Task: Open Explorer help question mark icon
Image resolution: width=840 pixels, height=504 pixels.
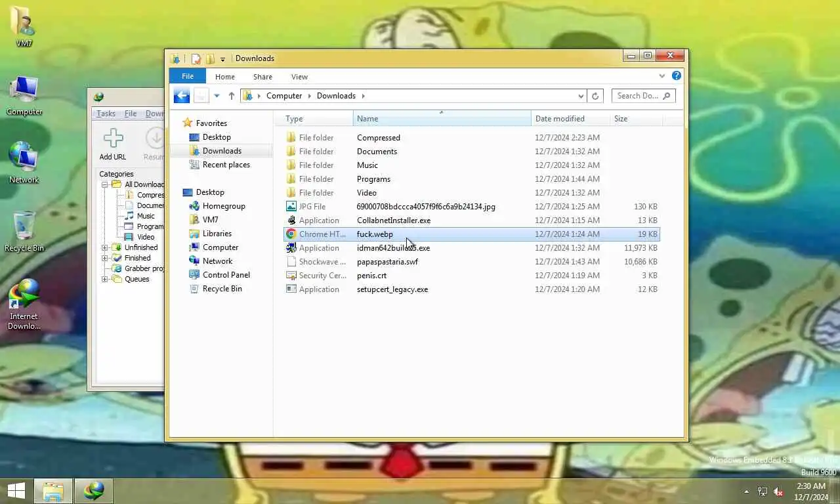Action: pyautogui.click(x=677, y=76)
